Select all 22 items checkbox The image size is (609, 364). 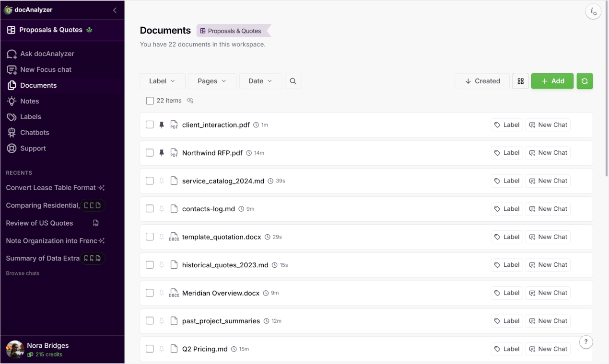[150, 101]
